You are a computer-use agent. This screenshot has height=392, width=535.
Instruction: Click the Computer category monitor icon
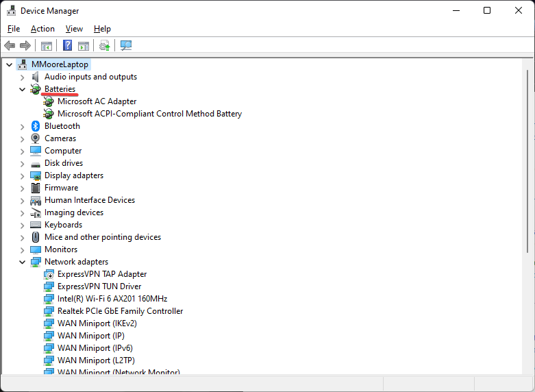pos(36,151)
